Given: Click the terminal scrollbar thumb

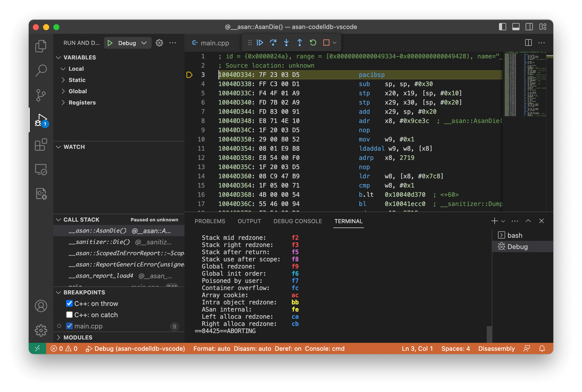Looking at the screenshot, I should pyautogui.click(x=489, y=334).
